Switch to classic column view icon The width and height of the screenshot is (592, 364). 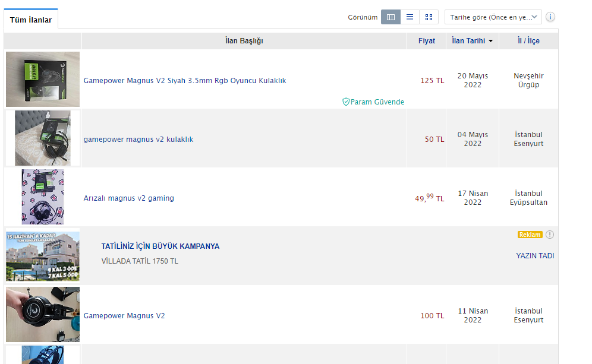tap(391, 17)
